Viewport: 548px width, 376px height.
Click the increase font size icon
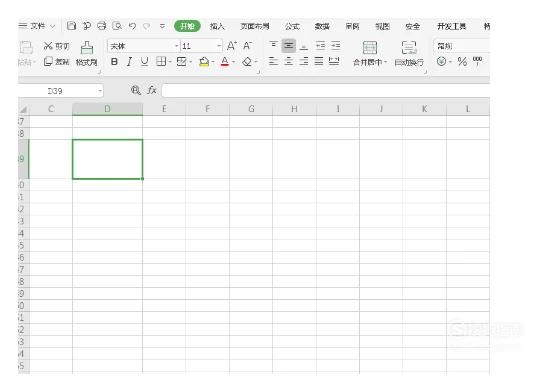[231, 46]
